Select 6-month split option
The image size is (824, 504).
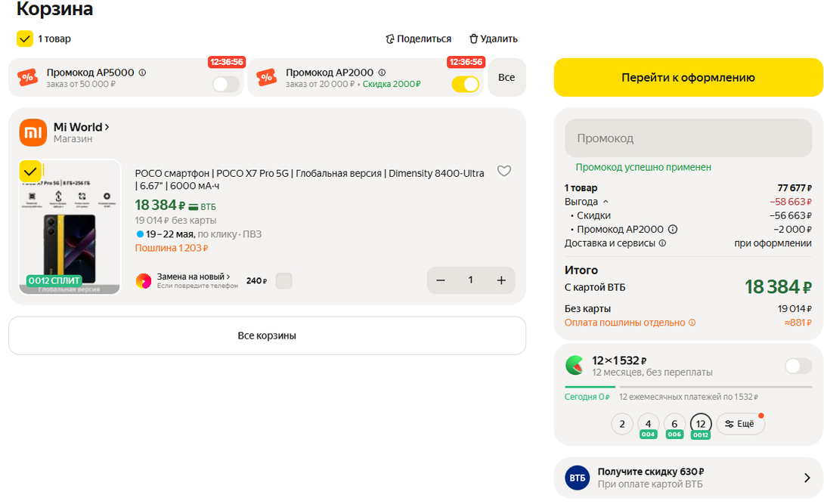tap(674, 424)
